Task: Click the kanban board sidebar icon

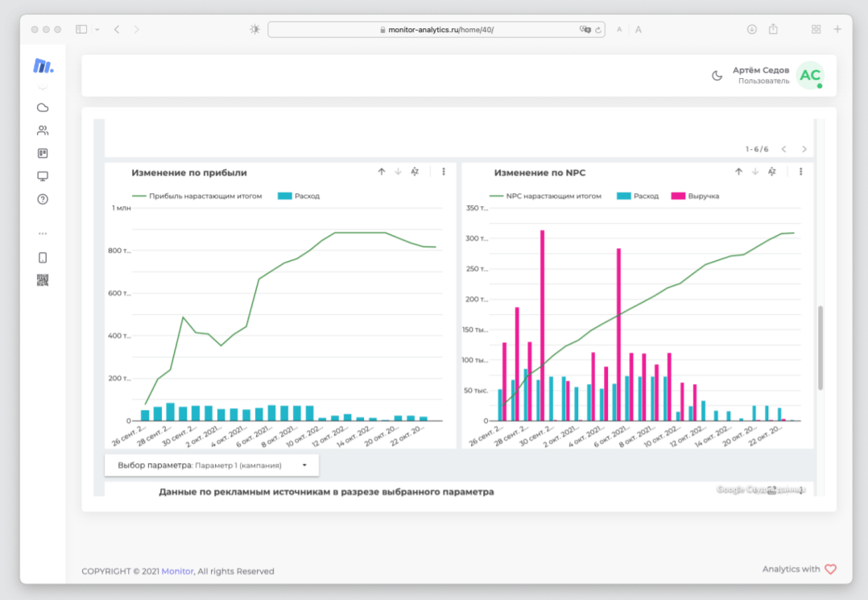Action: [x=43, y=153]
